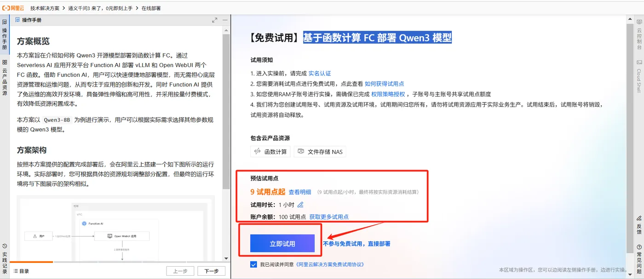Open the 如何获得试用点 link
The image size is (644, 279).
(x=385, y=84)
